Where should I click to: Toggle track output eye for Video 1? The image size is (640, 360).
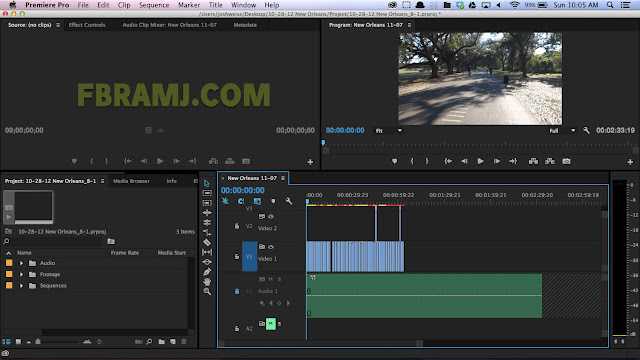(x=271, y=247)
